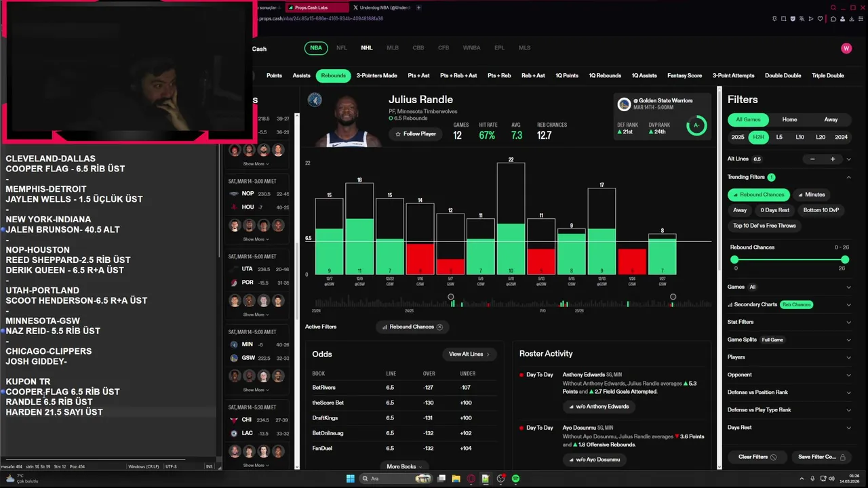Image resolution: width=868 pixels, height=488 pixels.
Task: Click the left handle on chart timeline range
Action: tap(451, 297)
